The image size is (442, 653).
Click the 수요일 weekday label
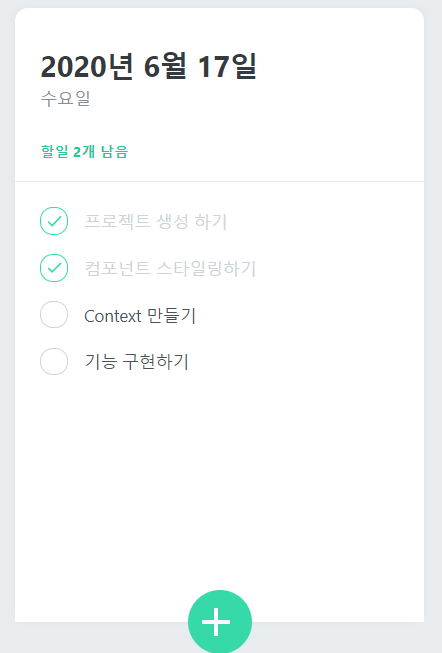[x=65, y=99]
